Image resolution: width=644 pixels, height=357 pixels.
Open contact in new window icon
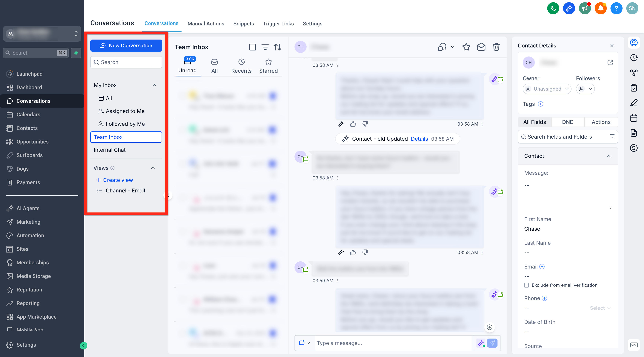[610, 63]
